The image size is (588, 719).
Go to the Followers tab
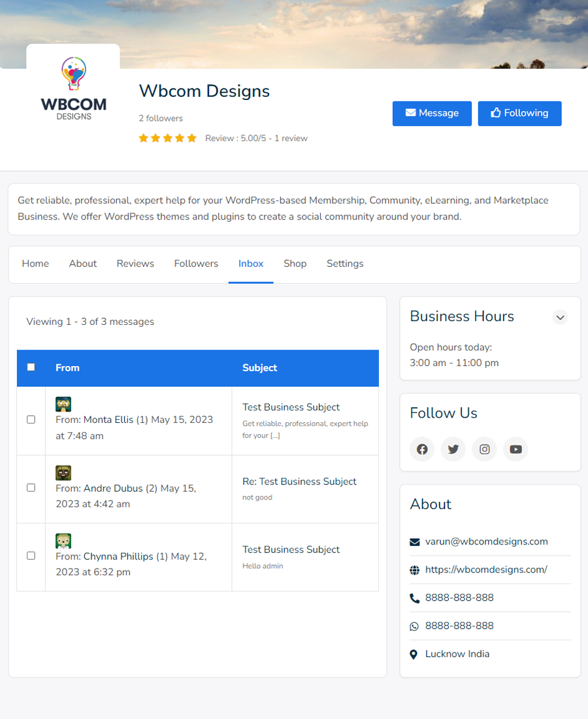tap(196, 263)
